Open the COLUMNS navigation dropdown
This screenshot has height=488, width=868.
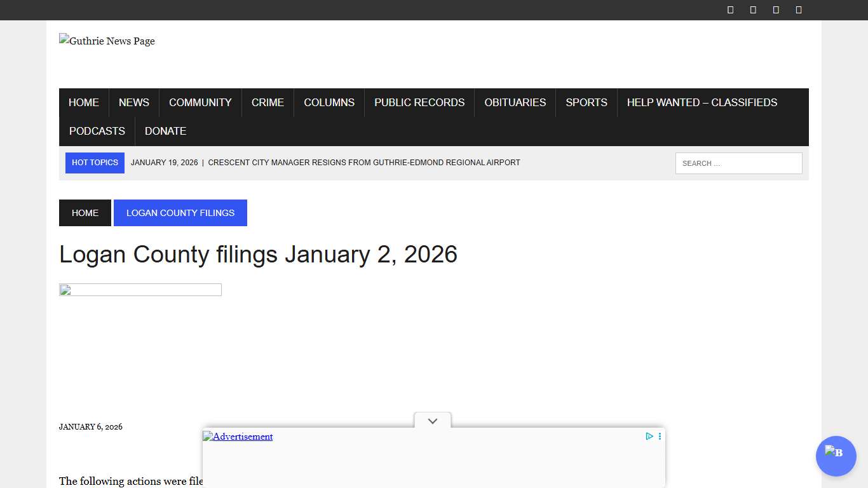(329, 102)
